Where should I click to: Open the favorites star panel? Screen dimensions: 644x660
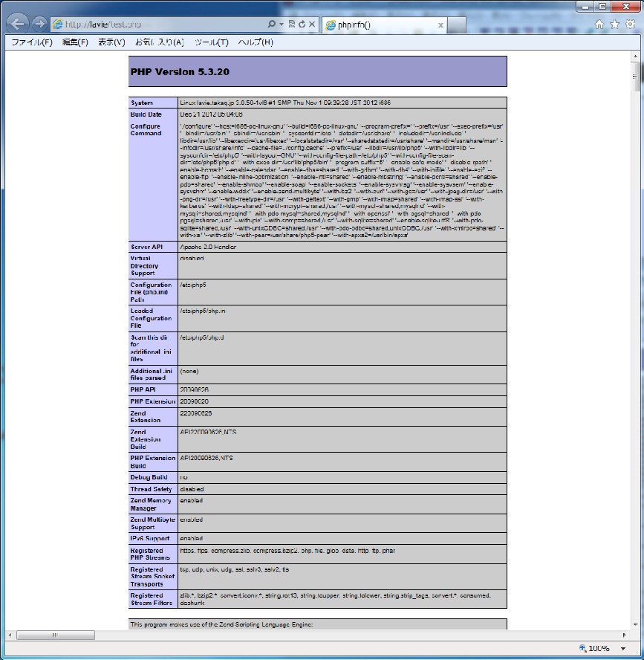pyautogui.click(x=615, y=25)
